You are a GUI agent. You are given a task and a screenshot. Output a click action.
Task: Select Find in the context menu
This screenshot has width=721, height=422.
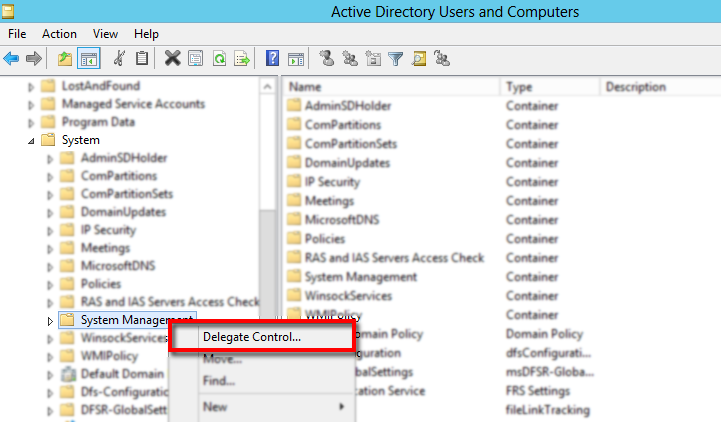(x=218, y=381)
